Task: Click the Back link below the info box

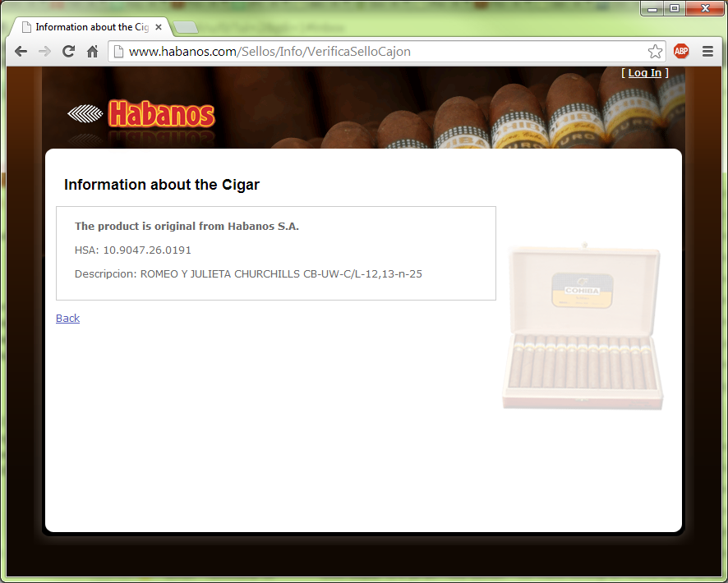Action: click(67, 318)
